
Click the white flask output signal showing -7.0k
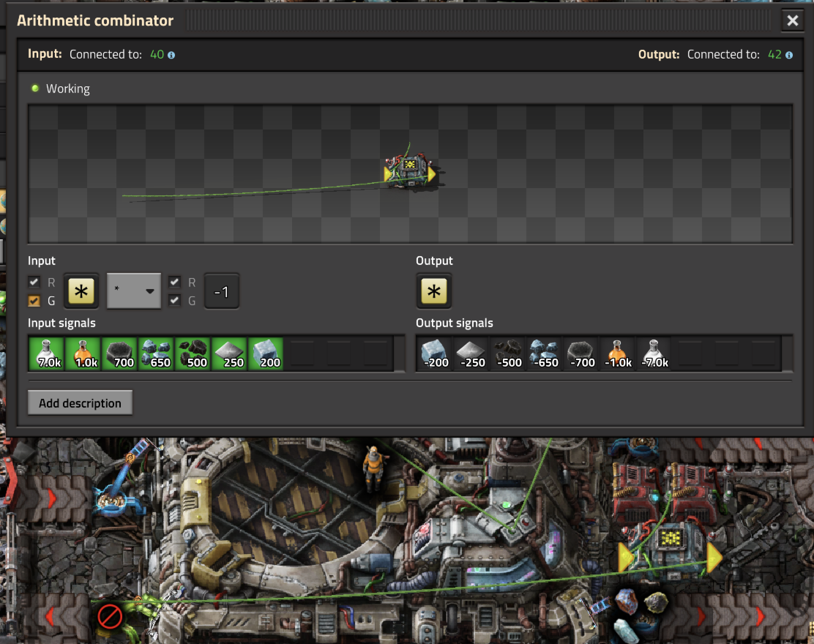click(x=654, y=354)
